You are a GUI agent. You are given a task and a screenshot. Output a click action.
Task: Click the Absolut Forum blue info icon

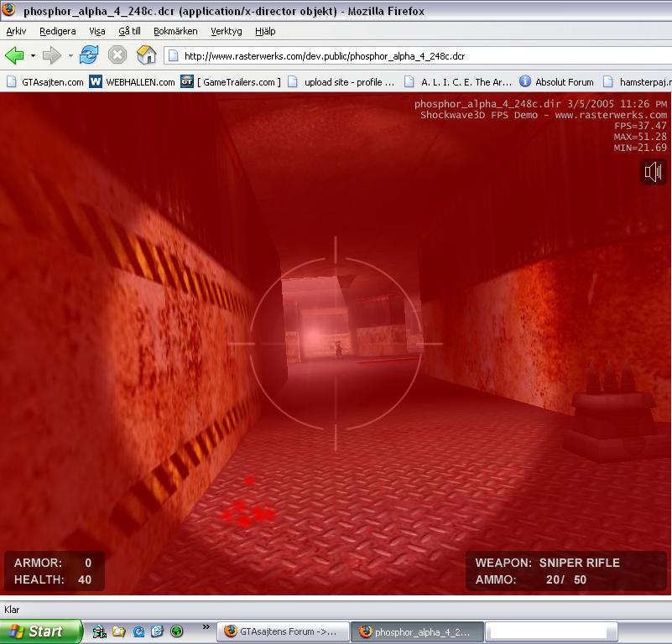click(525, 81)
